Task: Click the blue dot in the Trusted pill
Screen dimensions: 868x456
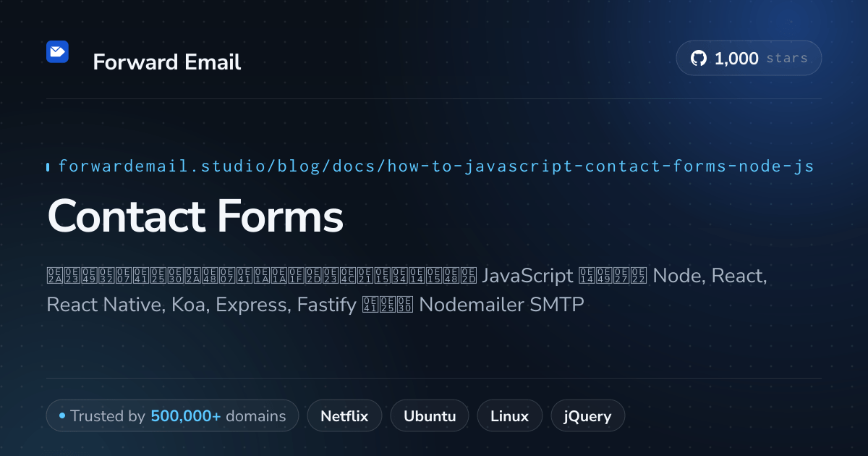Action: [x=62, y=416]
